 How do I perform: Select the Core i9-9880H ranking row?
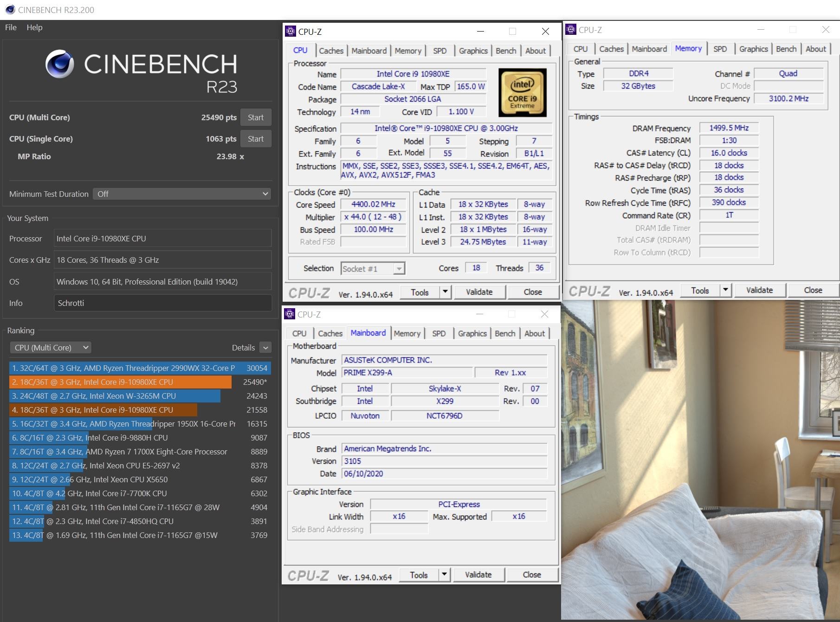click(140, 438)
